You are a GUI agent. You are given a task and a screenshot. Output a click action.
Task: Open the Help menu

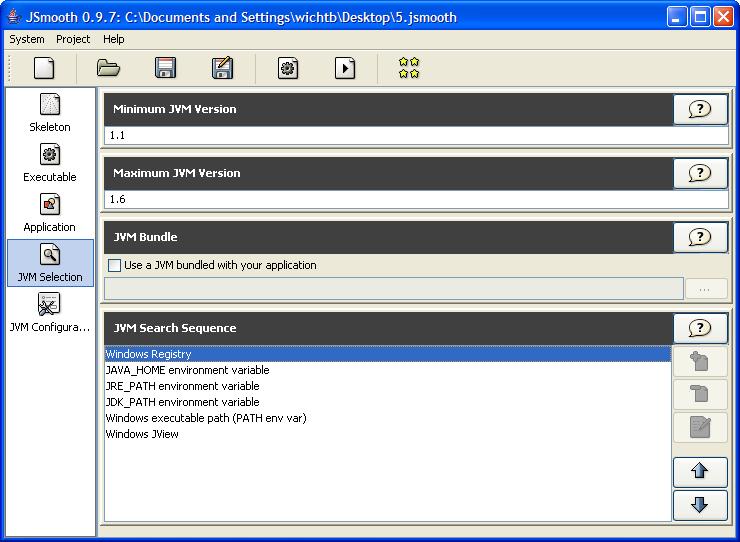tap(114, 39)
